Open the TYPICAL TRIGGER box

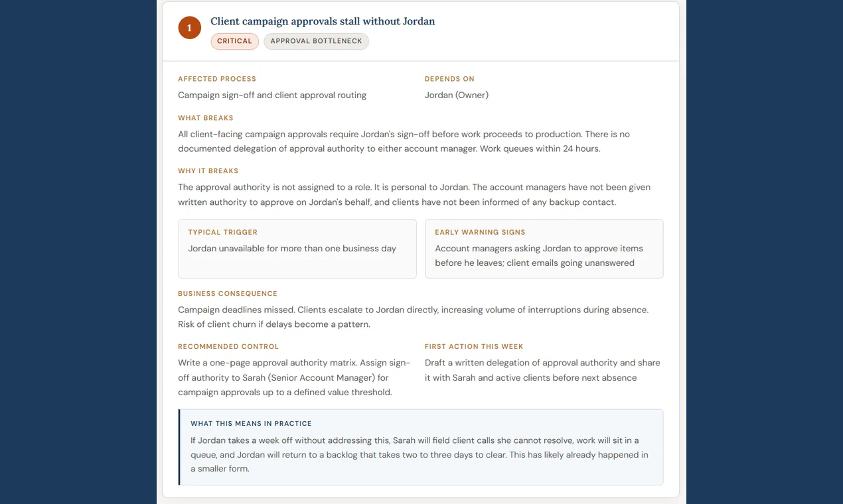[297, 249]
